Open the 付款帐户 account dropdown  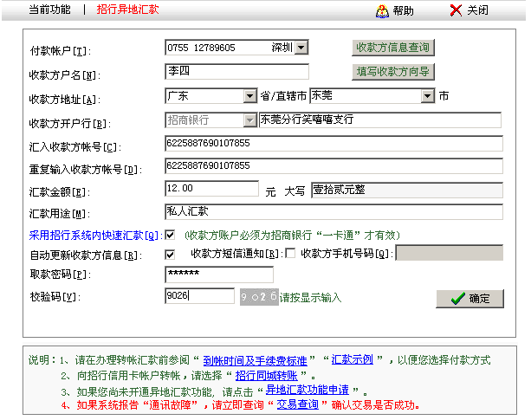pyautogui.click(x=301, y=48)
